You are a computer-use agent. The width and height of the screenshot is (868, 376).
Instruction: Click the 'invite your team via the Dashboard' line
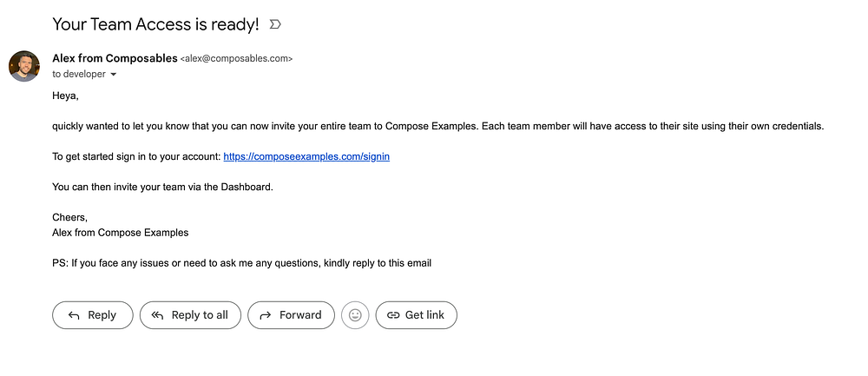pos(162,187)
